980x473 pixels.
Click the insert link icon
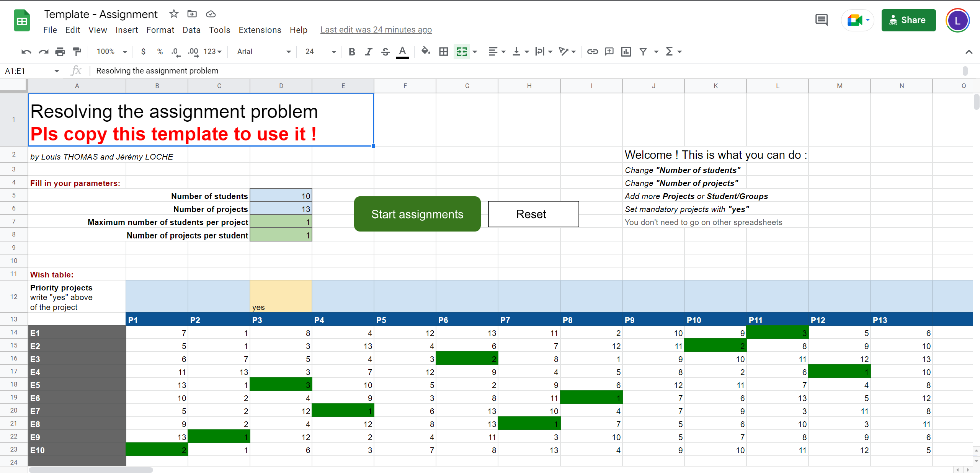592,52
